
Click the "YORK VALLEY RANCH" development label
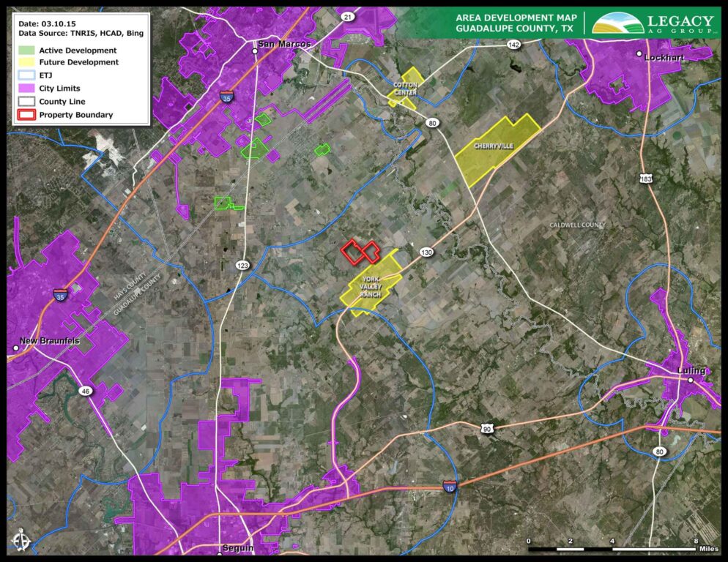(371, 287)
